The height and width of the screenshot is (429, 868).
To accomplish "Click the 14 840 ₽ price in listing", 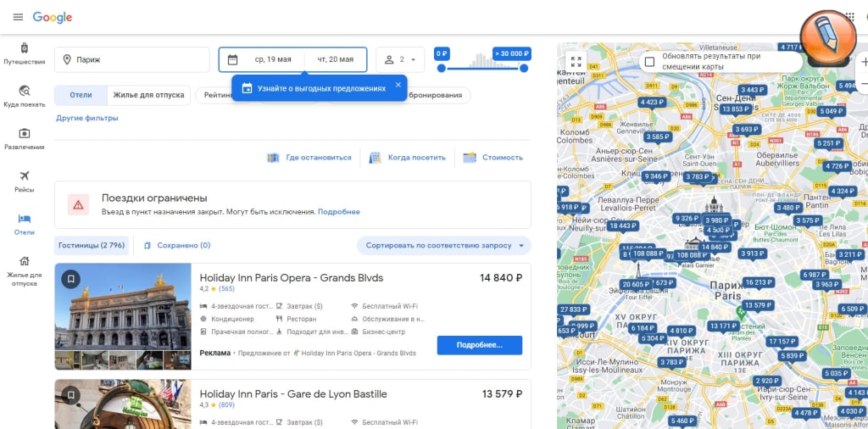I will (501, 277).
